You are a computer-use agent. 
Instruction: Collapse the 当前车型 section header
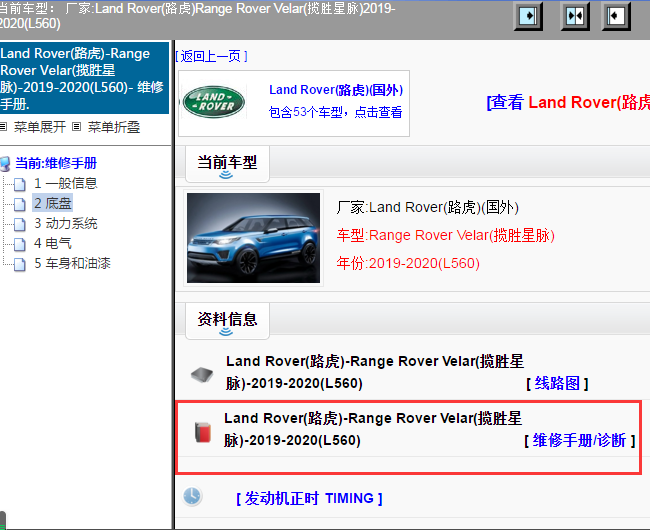[227, 164]
